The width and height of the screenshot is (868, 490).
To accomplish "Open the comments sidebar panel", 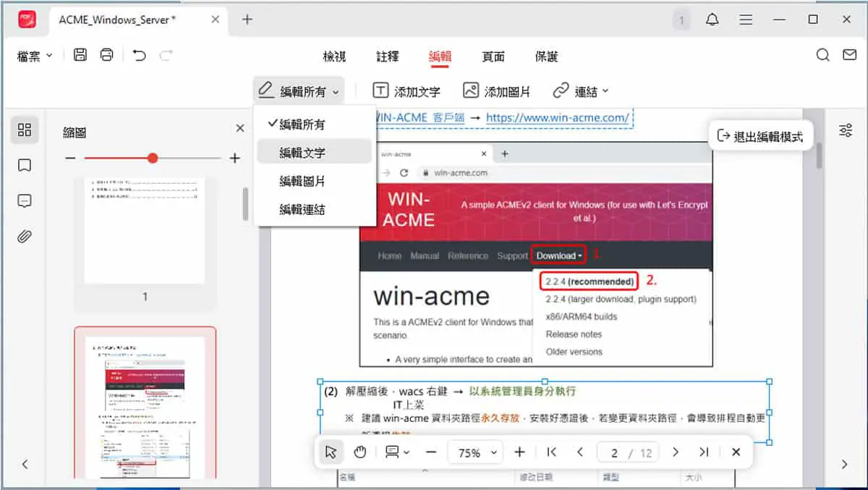I will [25, 201].
